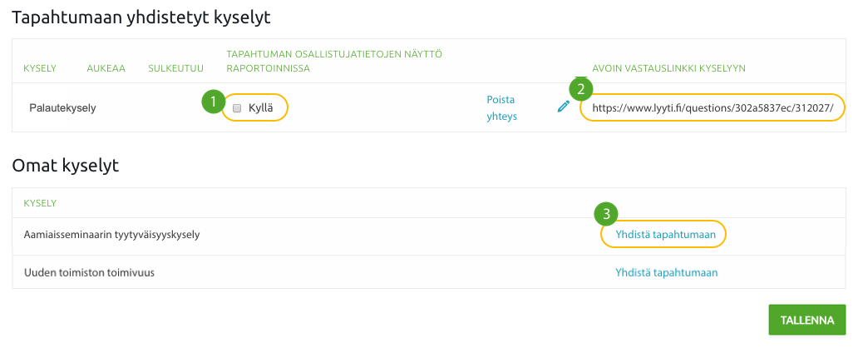
Task: Click the TAPAHTUMAN OSALLISTUJATIETOJEN NÄYTTÖ RAPORTOINNISSA header
Action: [x=334, y=62]
